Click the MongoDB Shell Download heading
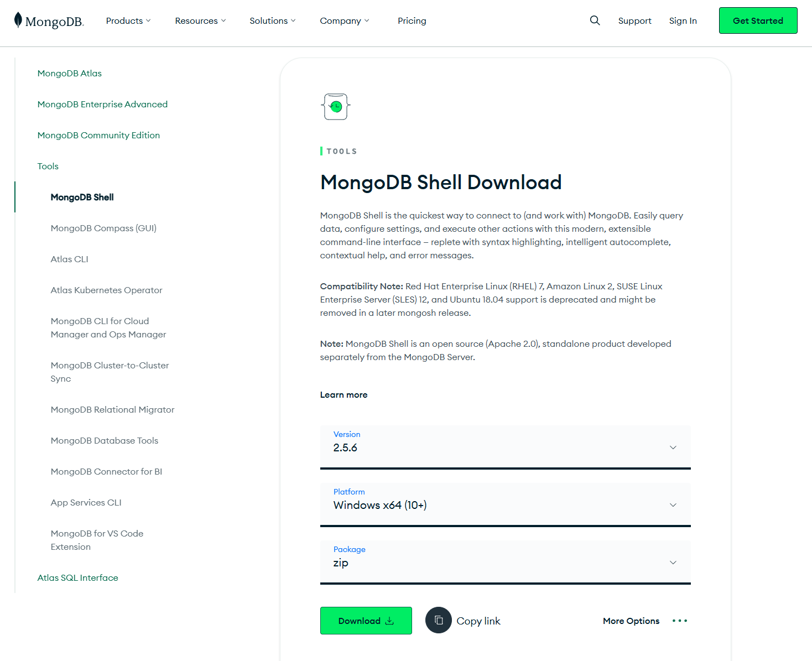 point(441,182)
